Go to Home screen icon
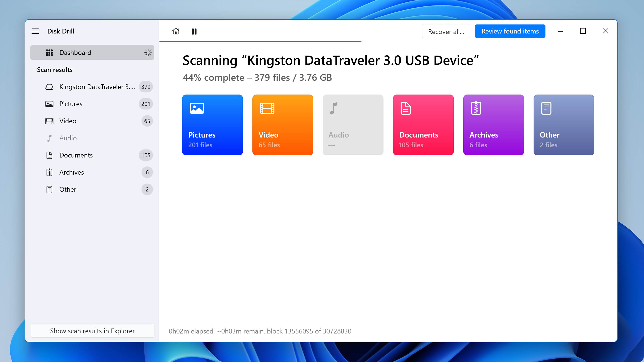The height and width of the screenshot is (362, 644). pos(175,31)
